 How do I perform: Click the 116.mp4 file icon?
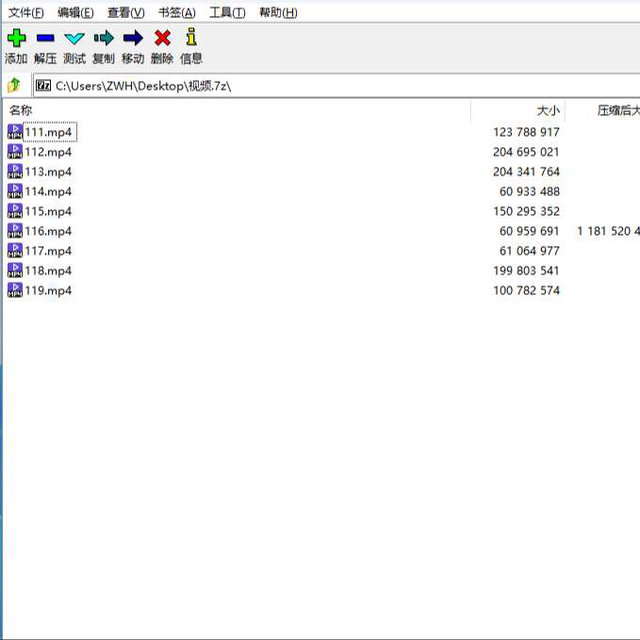pos(15,231)
